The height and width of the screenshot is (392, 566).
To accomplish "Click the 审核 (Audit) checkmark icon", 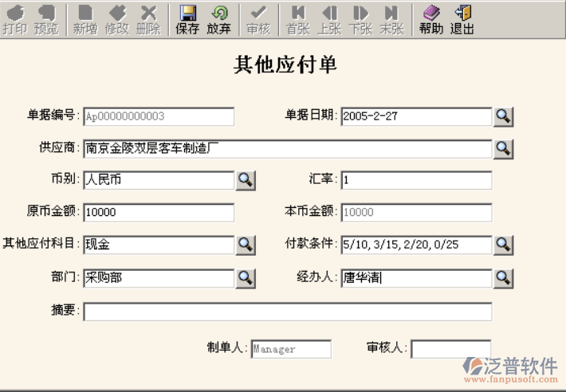I will [x=258, y=20].
